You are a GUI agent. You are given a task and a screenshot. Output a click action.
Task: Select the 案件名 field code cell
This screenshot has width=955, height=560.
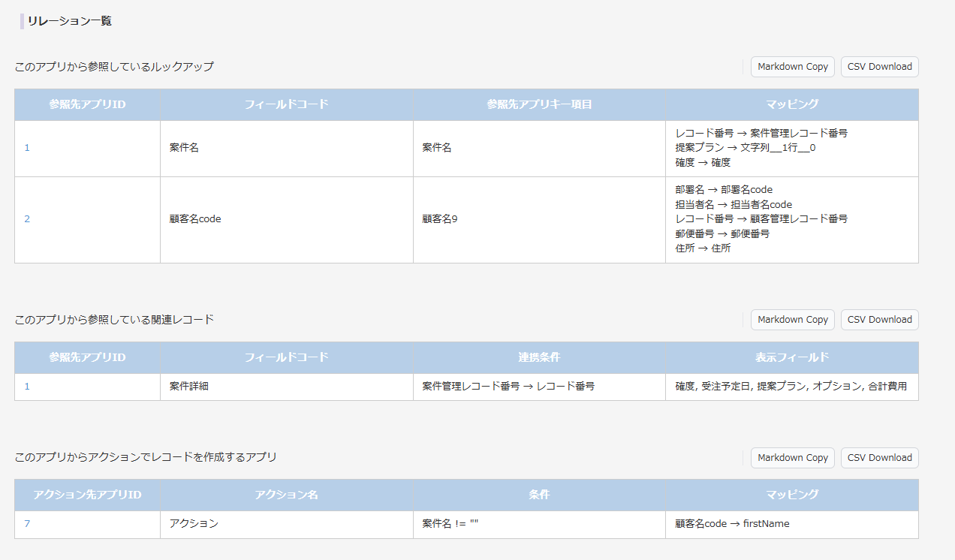184,147
